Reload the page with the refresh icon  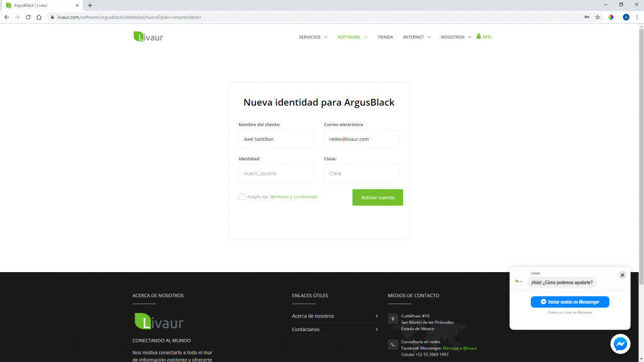28,17
